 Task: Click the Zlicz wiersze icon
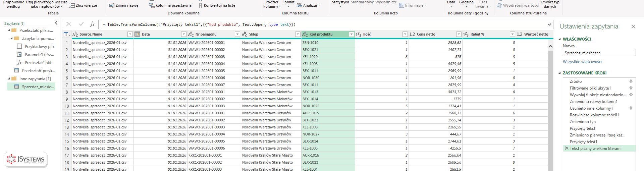click(72, 5)
